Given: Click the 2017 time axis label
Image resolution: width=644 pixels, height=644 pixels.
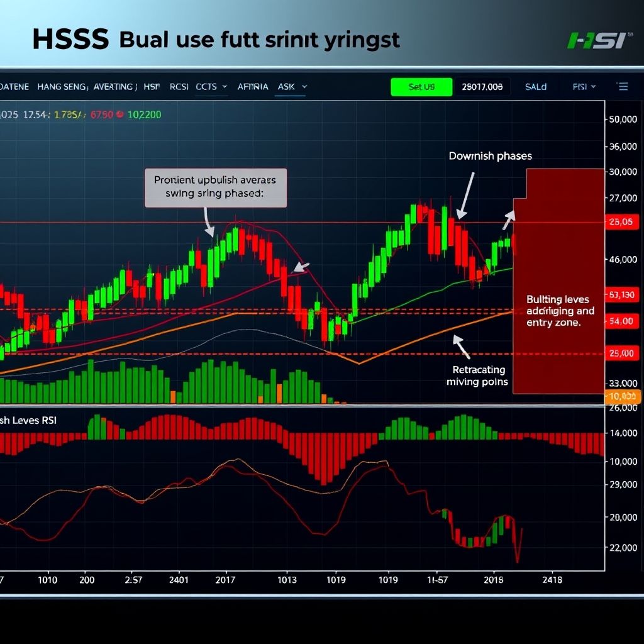Looking at the screenshot, I should tap(226, 580).
